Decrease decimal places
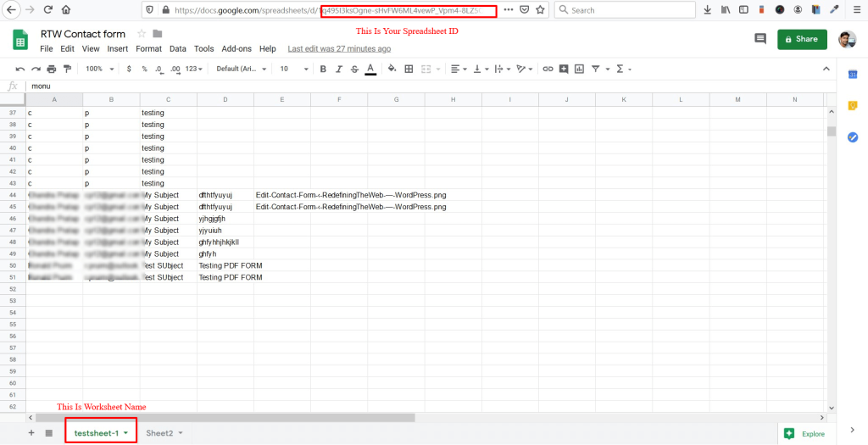868x445 pixels. click(x=159, y=70)
